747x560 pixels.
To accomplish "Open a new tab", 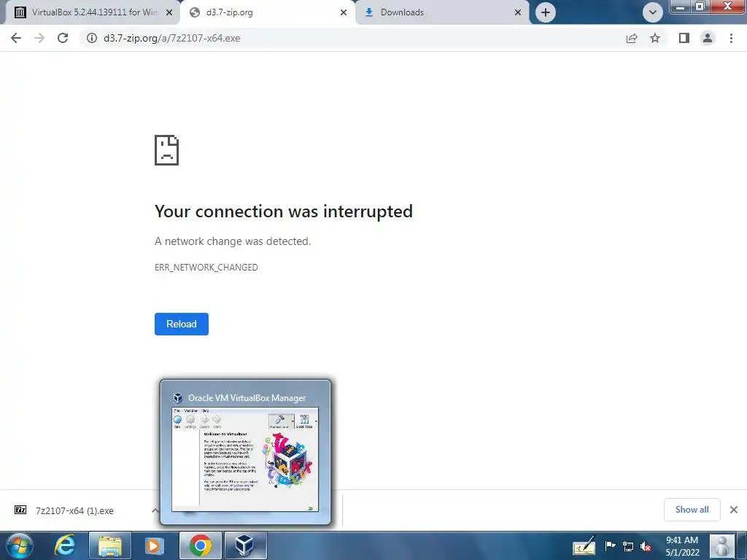I will (x=546, y=12).
